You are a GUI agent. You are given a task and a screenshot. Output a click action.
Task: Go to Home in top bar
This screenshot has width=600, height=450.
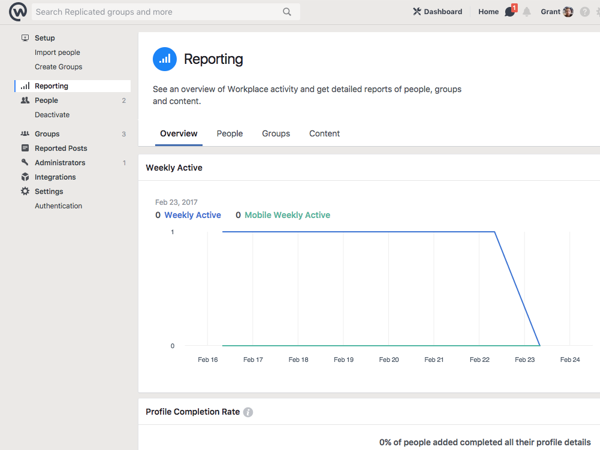pyautogui.click(x=488, y=12)
